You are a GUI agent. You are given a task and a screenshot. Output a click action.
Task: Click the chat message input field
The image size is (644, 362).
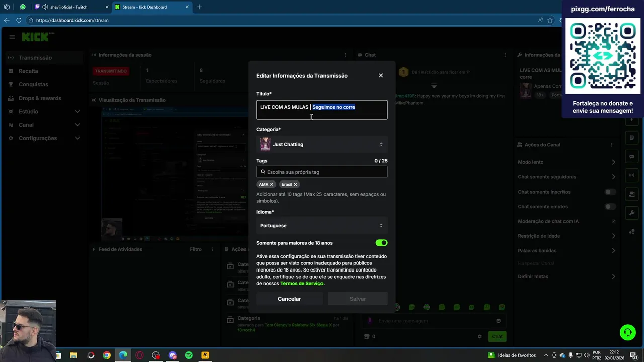pos(434,321)
